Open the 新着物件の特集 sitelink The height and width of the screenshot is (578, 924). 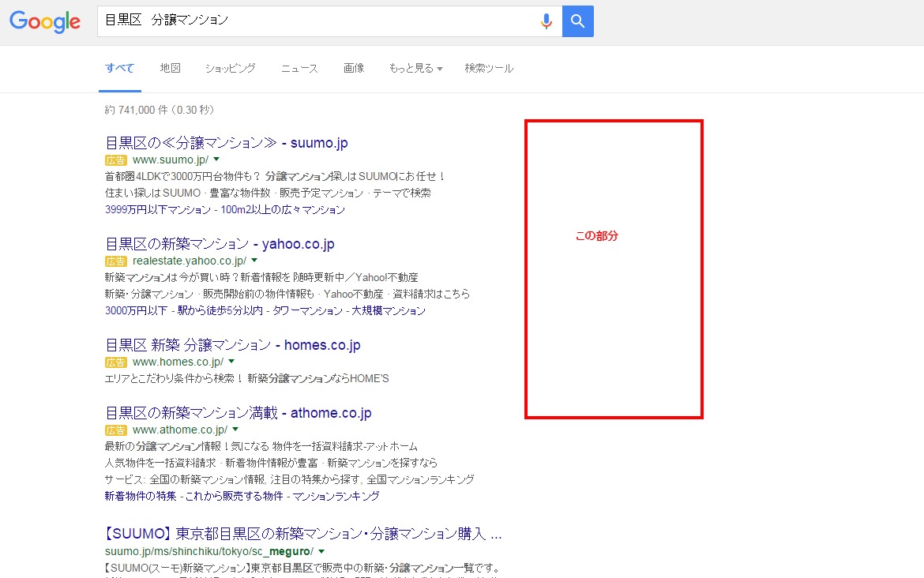[x=141, y=496]
